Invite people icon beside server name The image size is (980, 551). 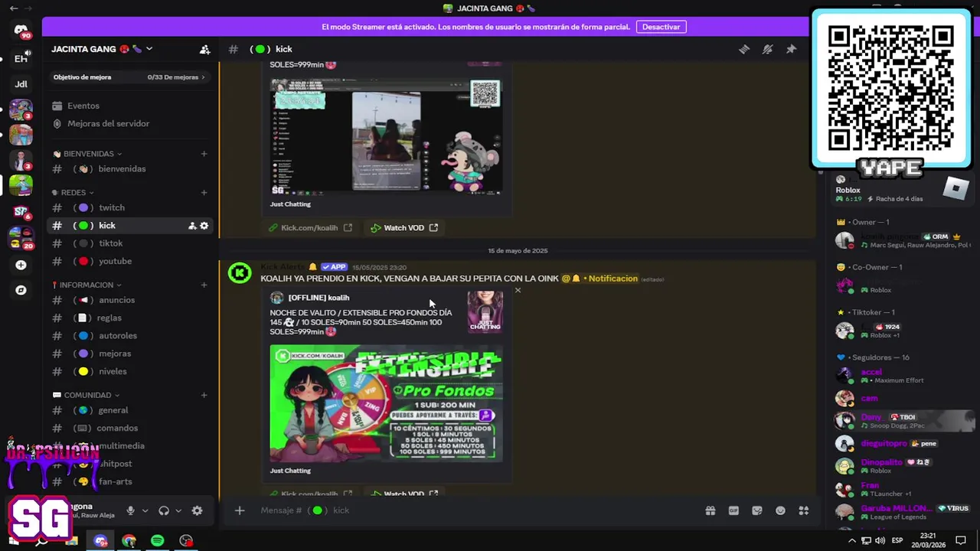204,49
